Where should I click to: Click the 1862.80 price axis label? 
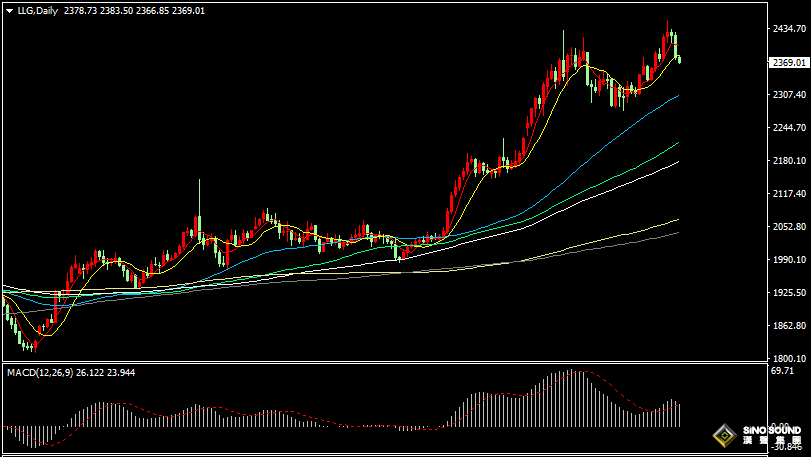789,326
